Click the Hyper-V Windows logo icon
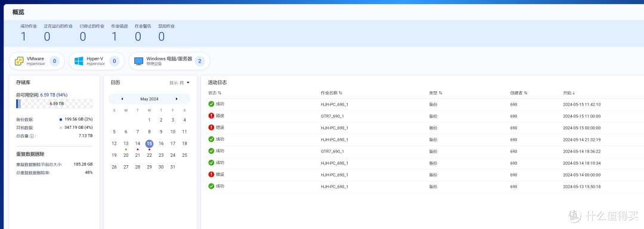 coord(79,61)
